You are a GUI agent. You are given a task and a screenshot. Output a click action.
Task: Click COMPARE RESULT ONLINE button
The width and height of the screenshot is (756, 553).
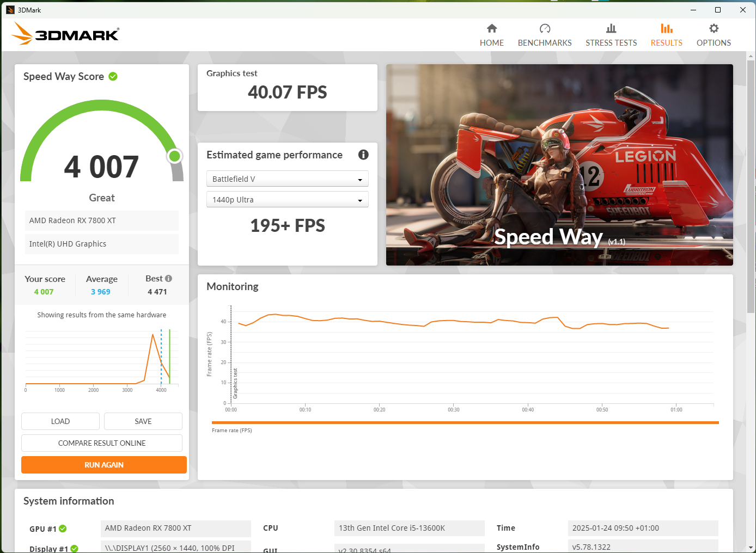click(x=102, y=443)
